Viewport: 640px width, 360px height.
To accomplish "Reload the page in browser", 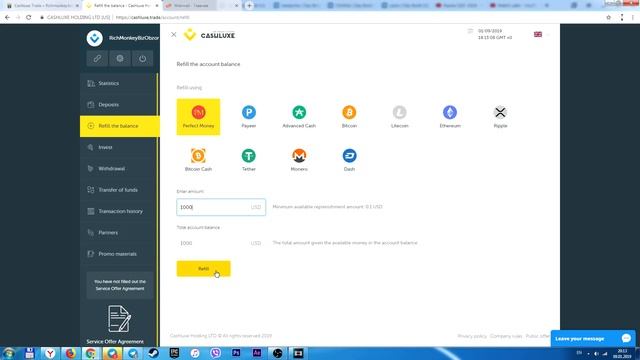I will coord(29,18).
